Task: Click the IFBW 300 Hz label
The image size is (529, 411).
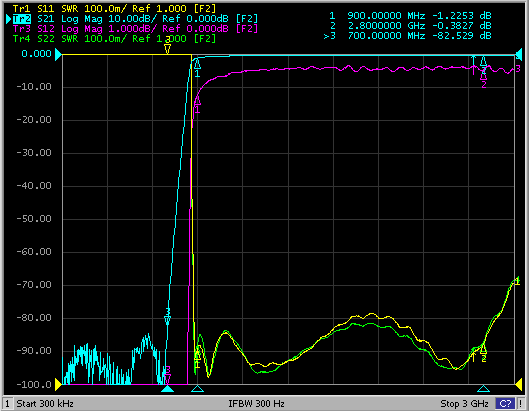Action: tap(256, 404)
